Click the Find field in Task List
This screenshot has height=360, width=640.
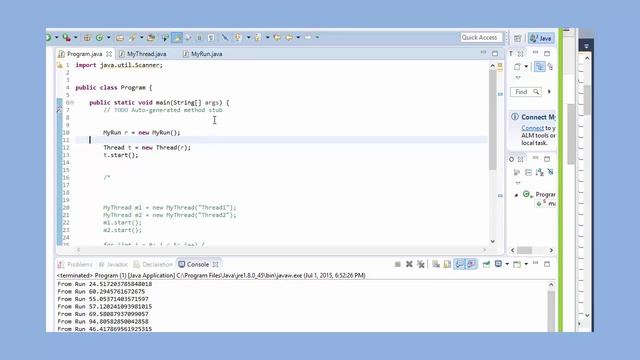pos(525,92)
